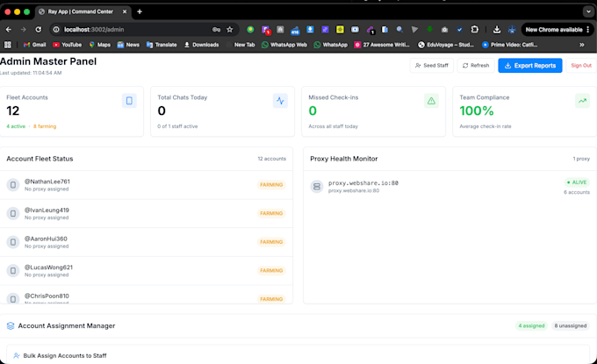Open the Translate bookmark
597x364 pixels.
pos(162,45)
